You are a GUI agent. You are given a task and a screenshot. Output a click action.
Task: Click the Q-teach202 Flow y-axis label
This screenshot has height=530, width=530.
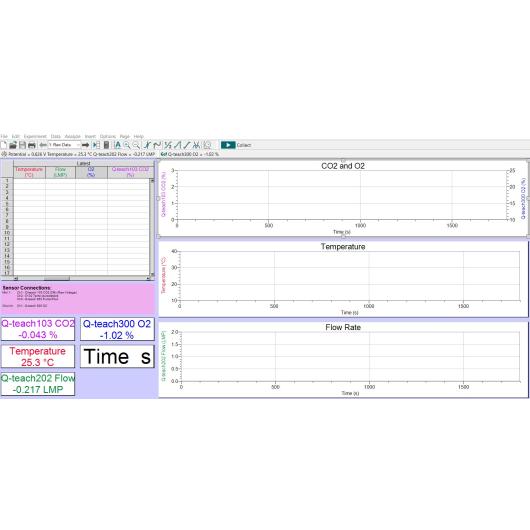click(x=164, y=356)
